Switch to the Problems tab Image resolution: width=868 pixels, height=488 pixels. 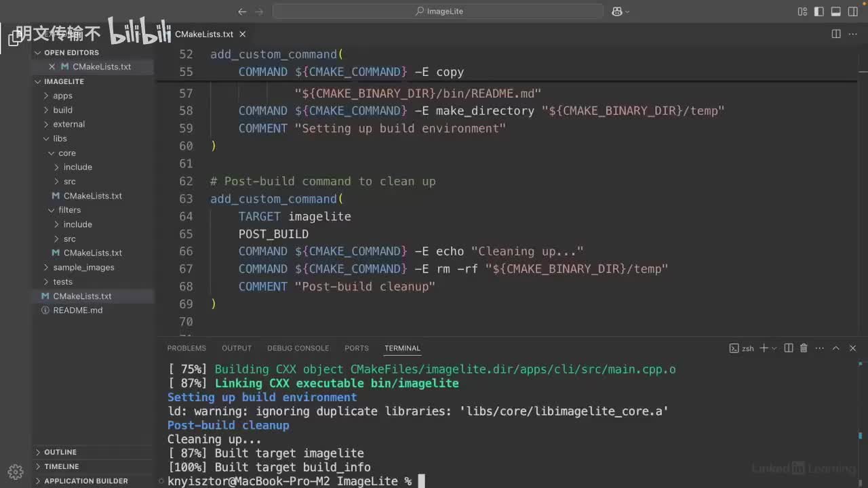[x=186, y=348]
